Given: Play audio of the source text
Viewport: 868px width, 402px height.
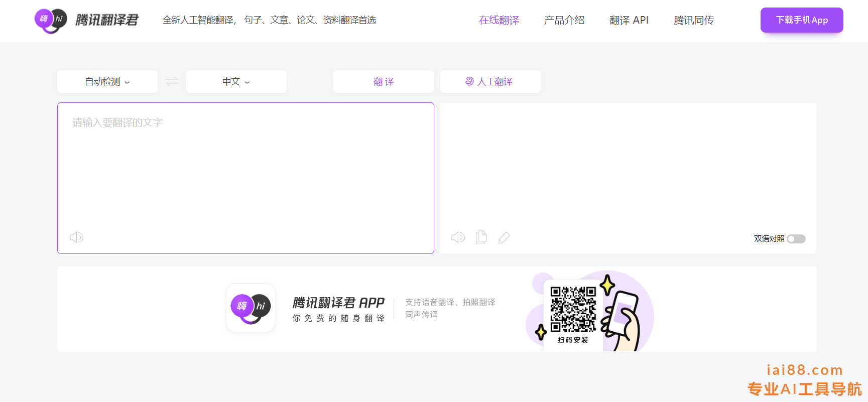Looking at the screenshot, I should point(76,237).
